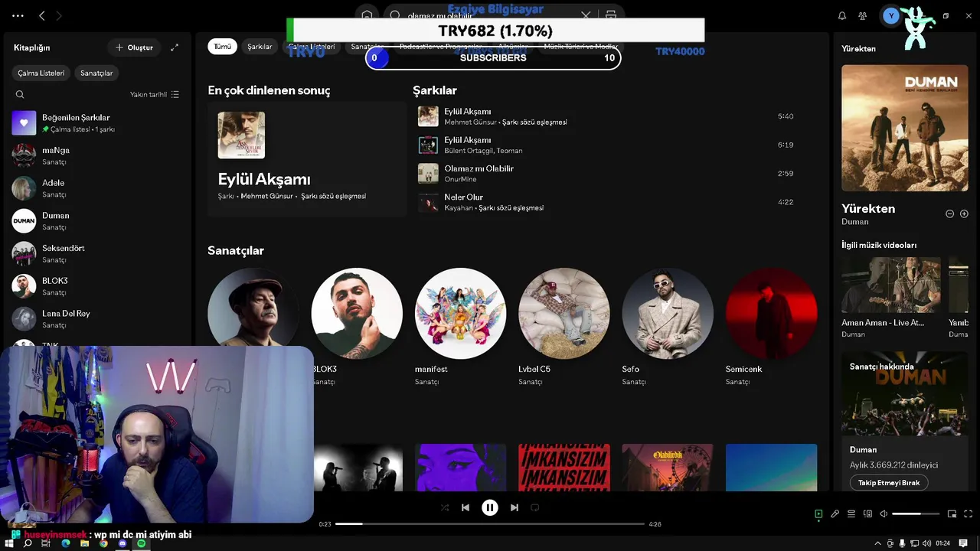Screen dimensions: 980x551
Task: Adjust the volume slider
Action: point(916,514)
